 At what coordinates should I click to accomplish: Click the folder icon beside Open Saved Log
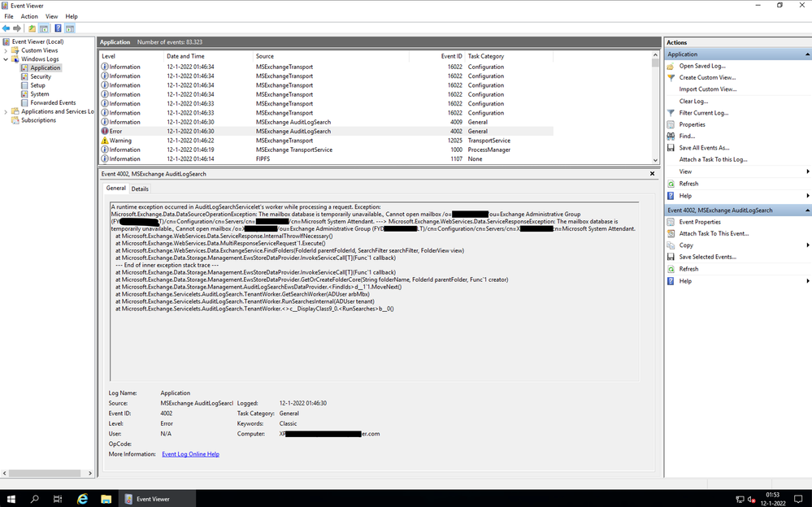[671, 67]
